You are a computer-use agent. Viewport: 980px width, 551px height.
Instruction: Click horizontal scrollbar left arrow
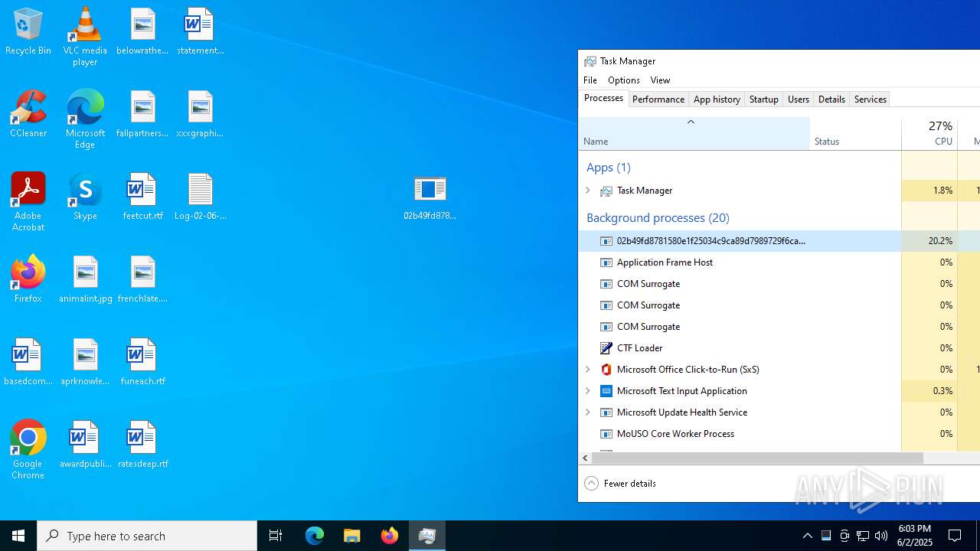[585, 458]
